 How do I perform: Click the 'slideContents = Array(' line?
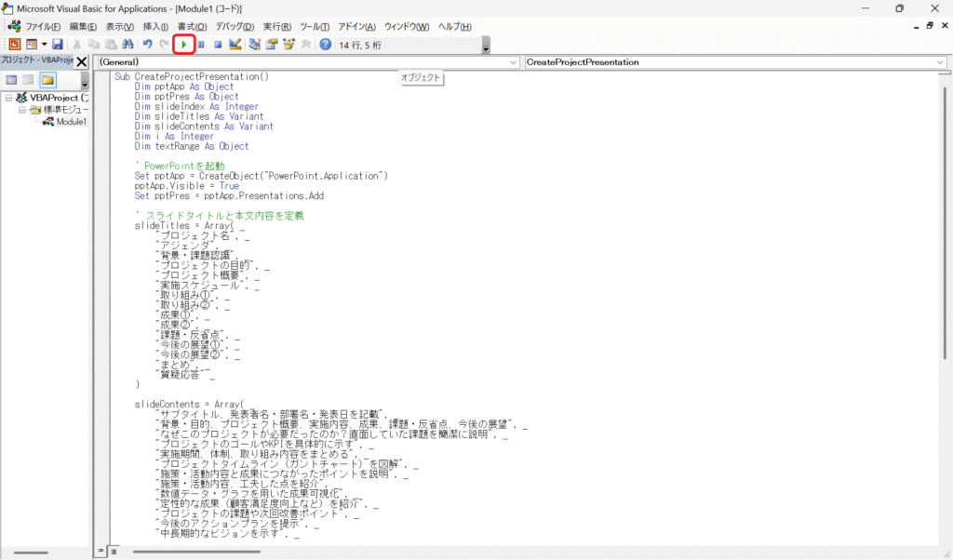coord(189,405)
